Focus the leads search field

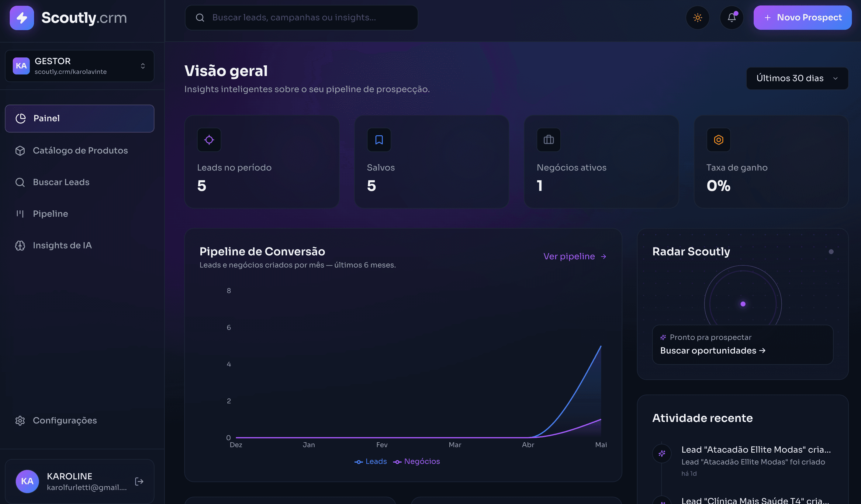pyautogui.click(x=301, y=17)
